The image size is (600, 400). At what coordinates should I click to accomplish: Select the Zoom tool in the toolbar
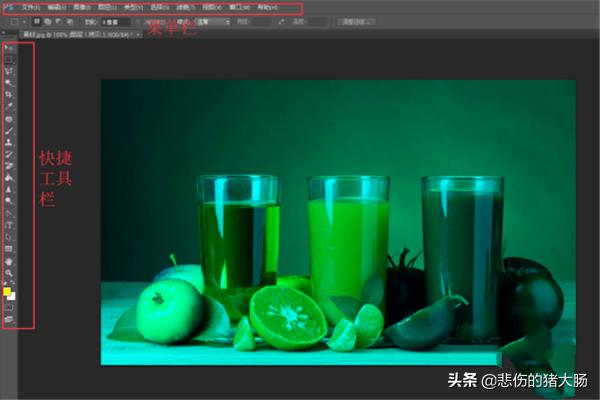9,272
